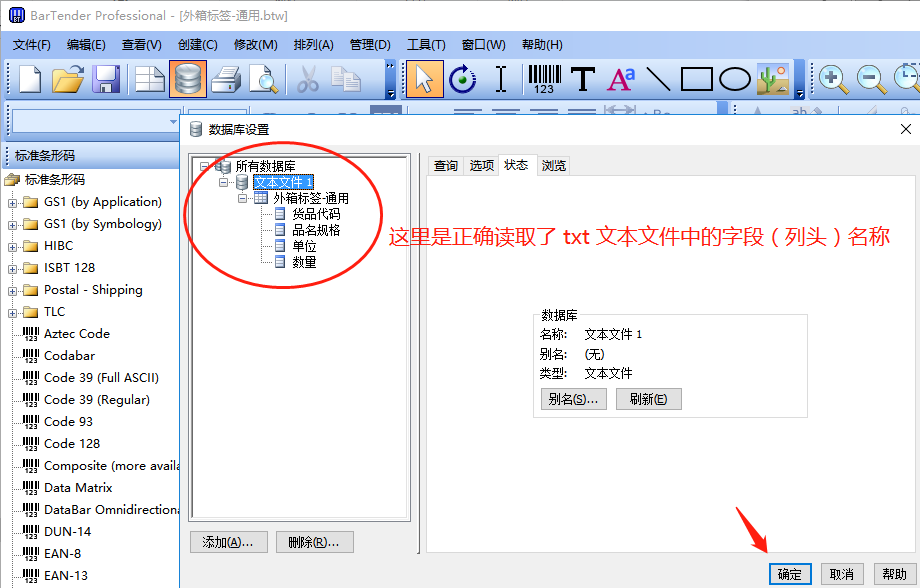Screen dimensions: 920x588
Task: Switch to the 查询 tab
Action: (x=445, y=166)
